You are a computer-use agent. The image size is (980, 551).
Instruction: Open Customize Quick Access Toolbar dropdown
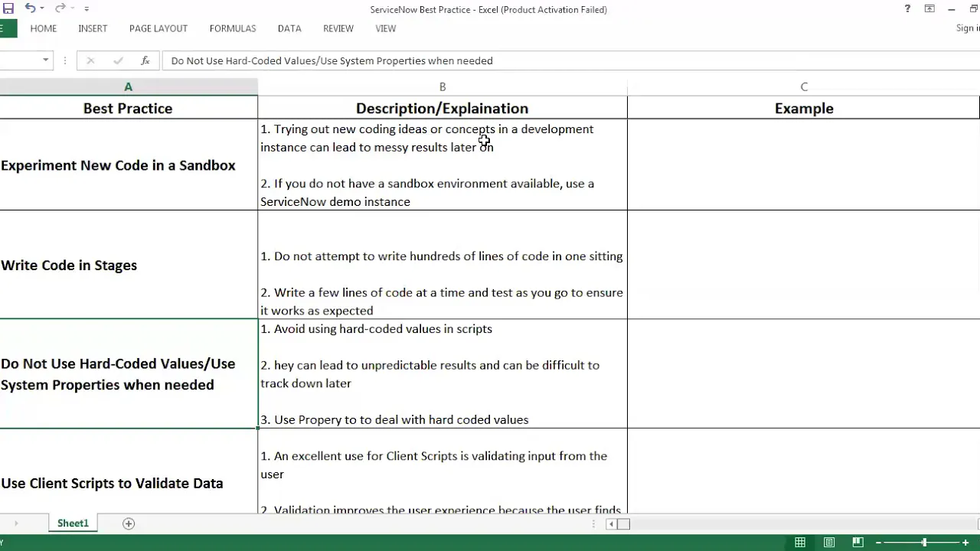(87, 9)
